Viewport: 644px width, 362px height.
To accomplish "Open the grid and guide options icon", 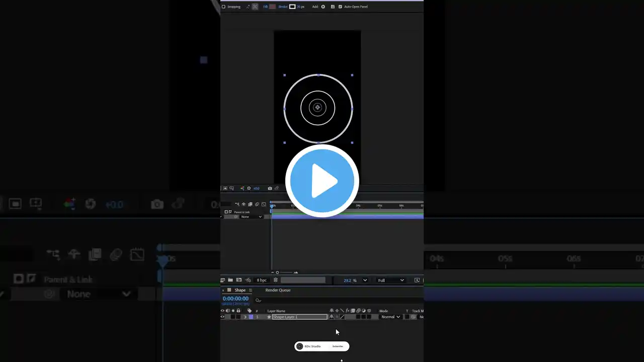I will point(231,189).
